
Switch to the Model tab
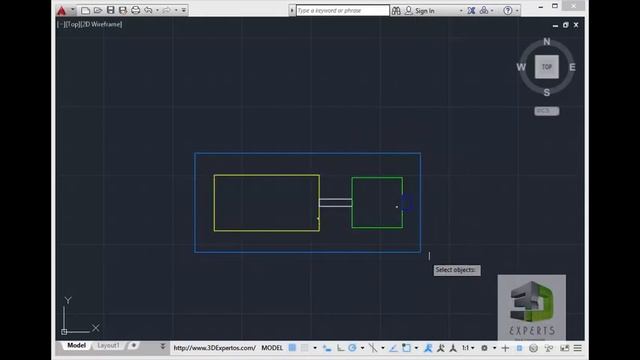tap(76, 346)
